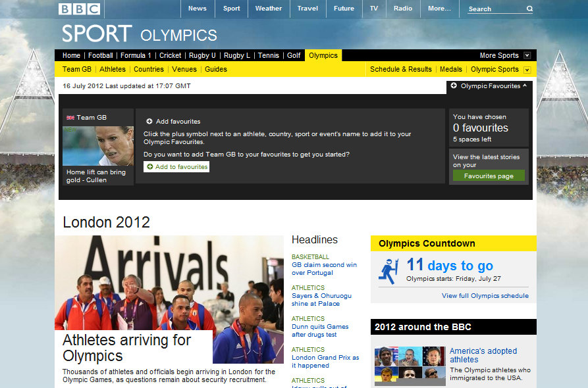Click the OLYMPICS heading text
The height and width of the screenshot is (388, 588).
178,36
